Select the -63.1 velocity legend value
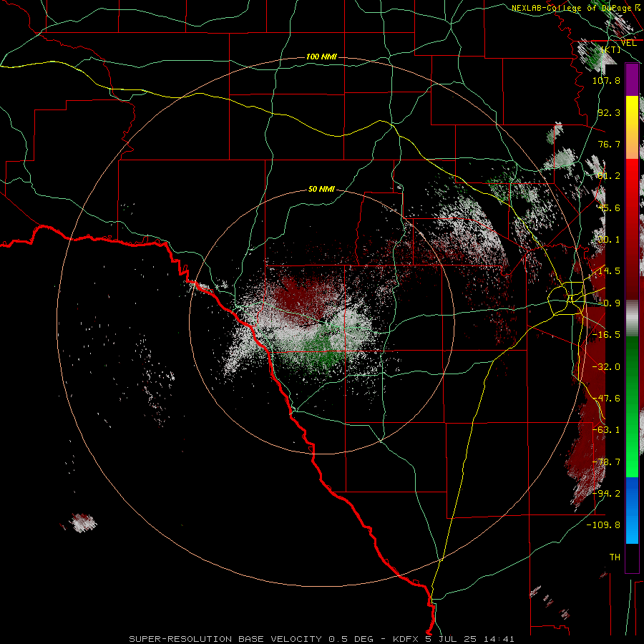Screen dimensions: 644x644 point(606,430)
